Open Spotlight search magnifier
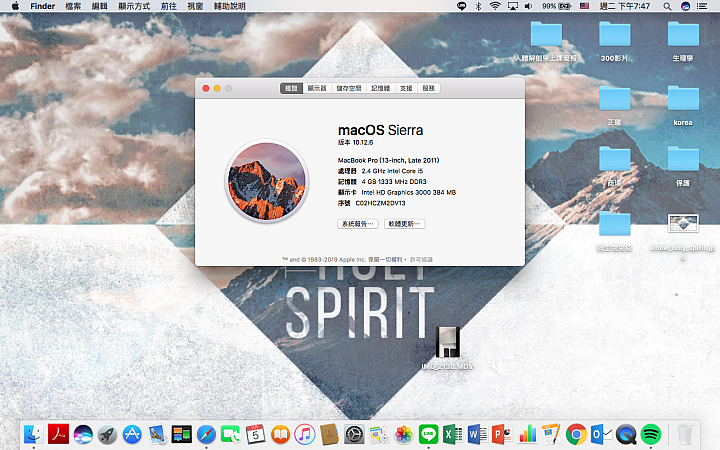This screenshot has height=450, width=720. [x=667, y=6]
